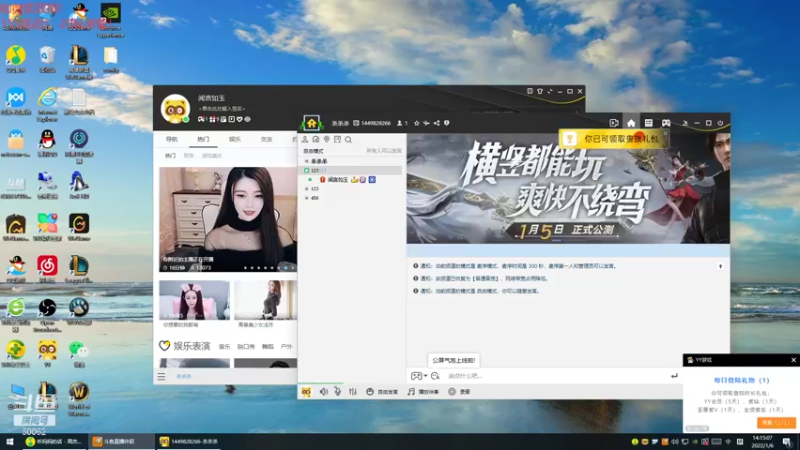Expand the 456 sub-channel
Viewport: 800px width, 450px height.
307,198
